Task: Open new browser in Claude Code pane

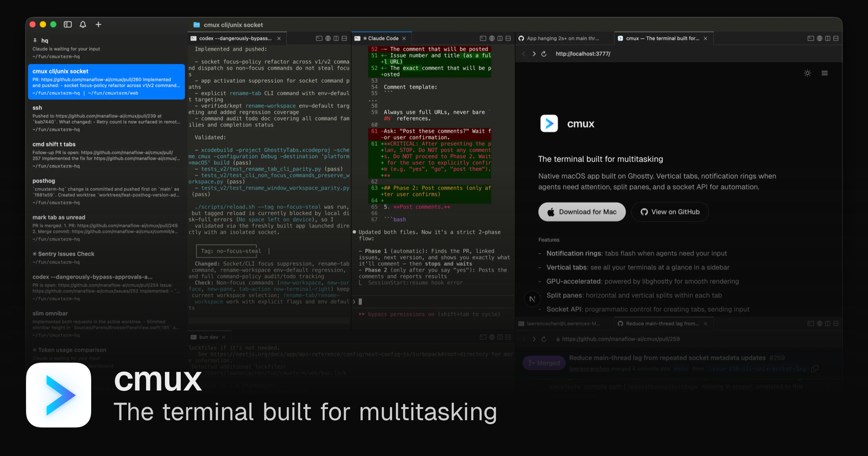Action: tap(492, 38)
